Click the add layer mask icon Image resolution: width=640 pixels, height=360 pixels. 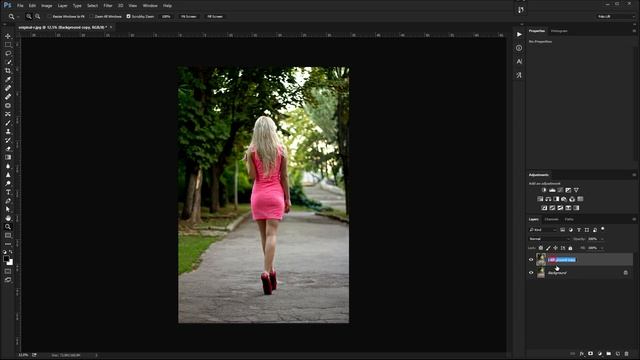[590, 354]
